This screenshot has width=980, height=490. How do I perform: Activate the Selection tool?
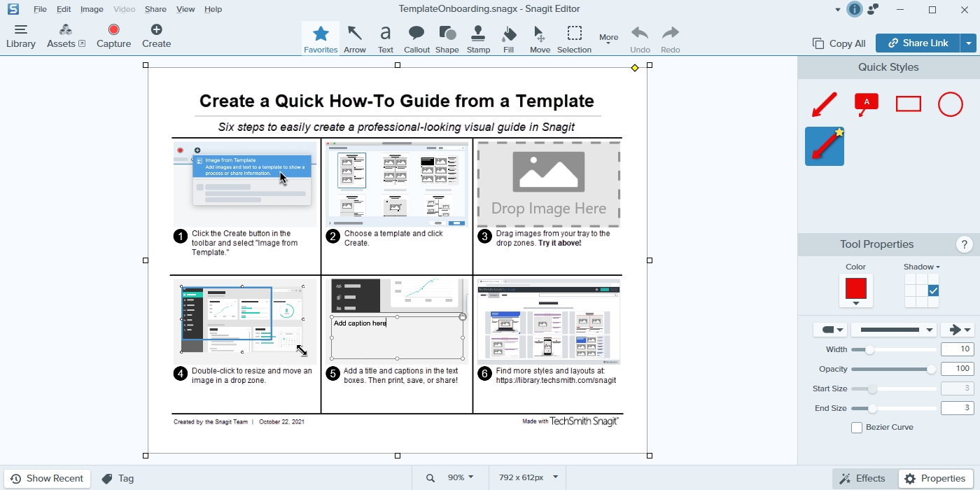pos(574,39)
